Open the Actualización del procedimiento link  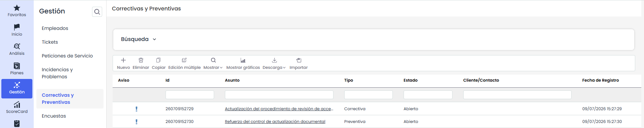[x=279, y=109]
